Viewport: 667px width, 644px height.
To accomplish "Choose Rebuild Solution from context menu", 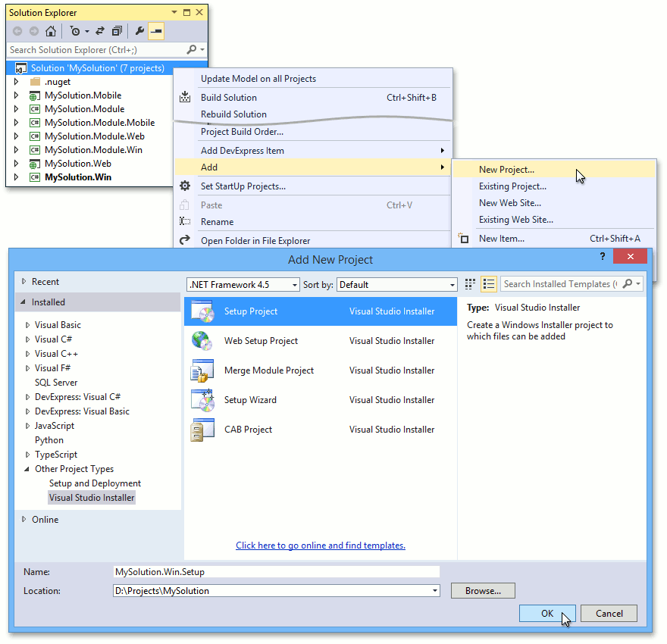I will pos(312,114).
